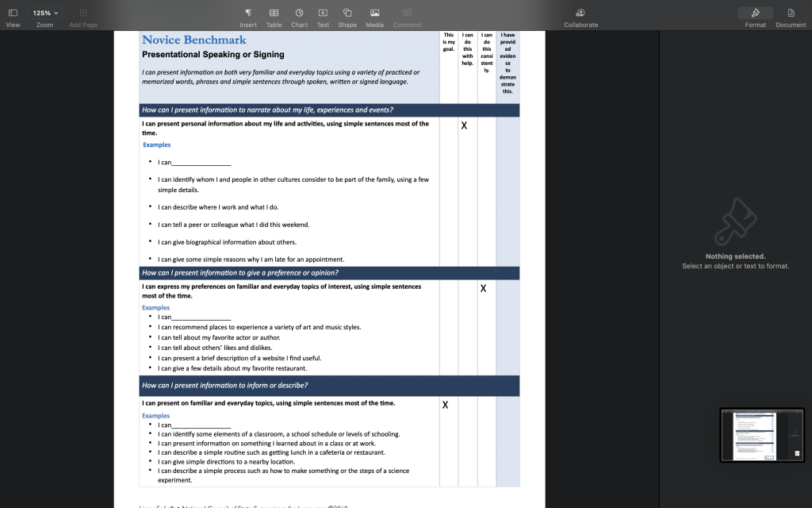Click the Add Page icon

coord(83,13)
